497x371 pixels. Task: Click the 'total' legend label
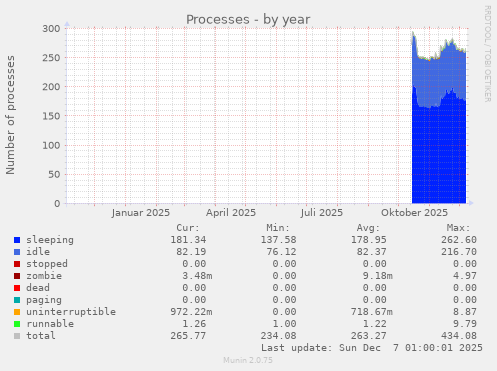(x=41, y=336)
